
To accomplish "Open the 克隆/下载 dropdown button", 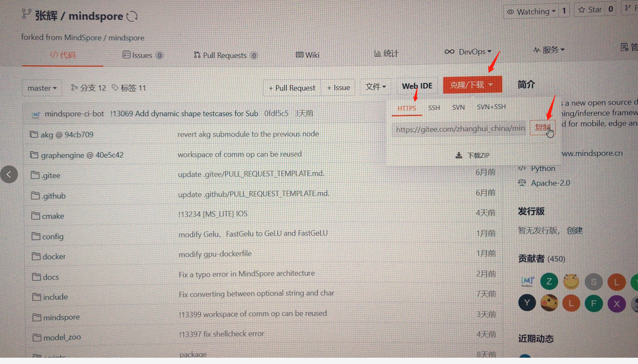I will point(472,85).
